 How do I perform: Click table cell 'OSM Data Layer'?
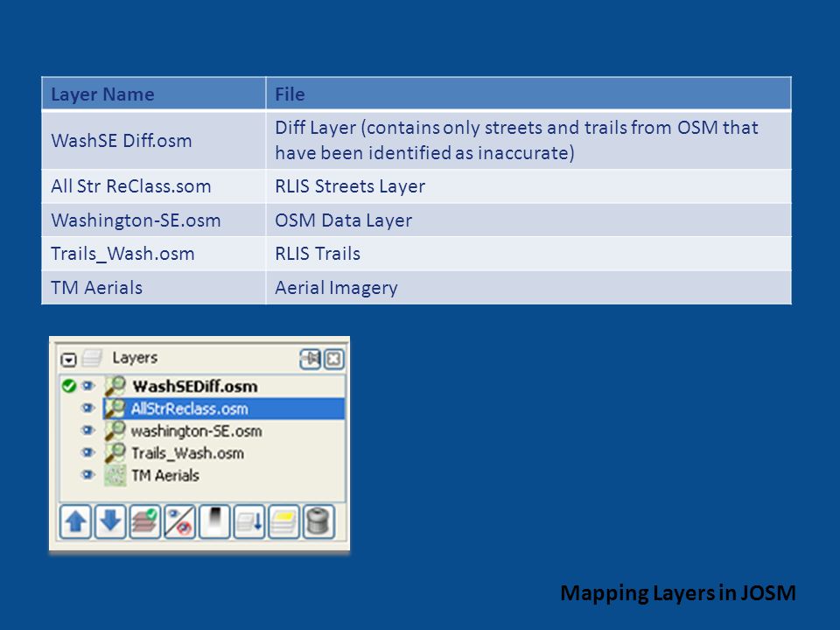click(x=528, y=220)
